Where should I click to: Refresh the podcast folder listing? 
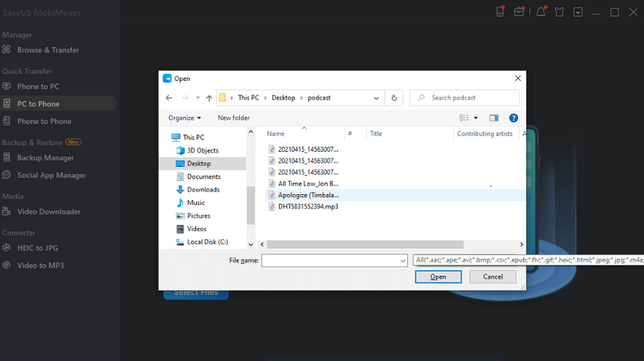click(x=394, y=98)
